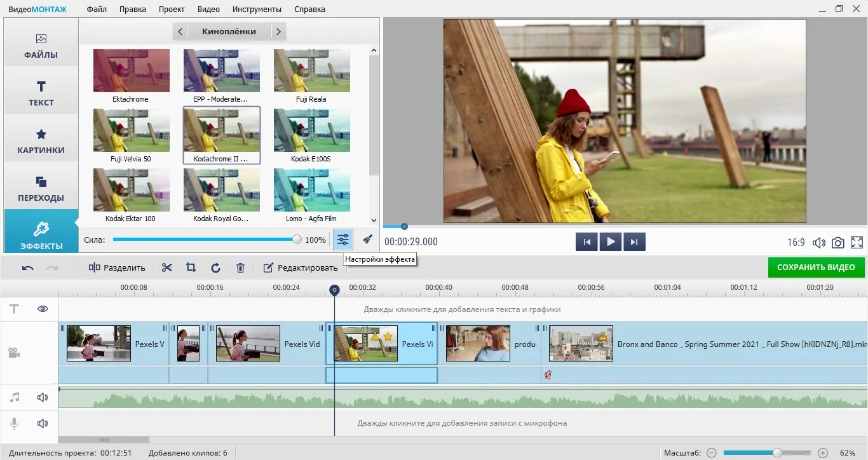
Task: Go to previous effect category arrow
Action: [x=180, y=31]
